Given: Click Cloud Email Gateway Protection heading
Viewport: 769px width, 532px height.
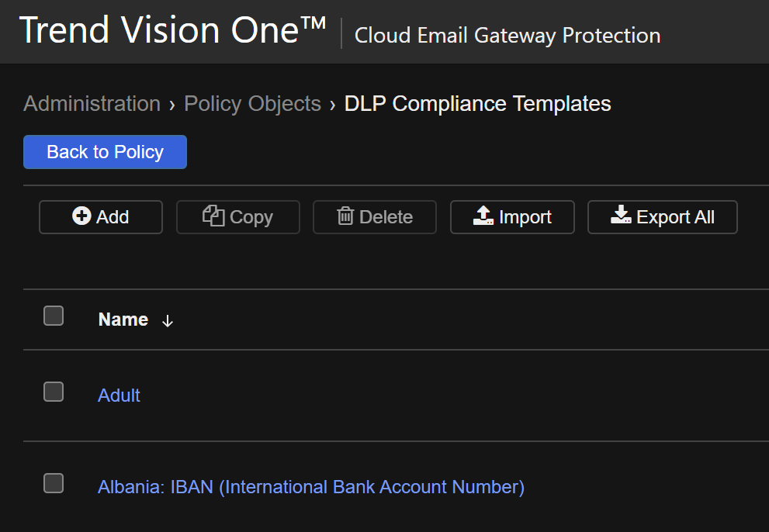Looking at the screenshot, I should tap(507, 36).
